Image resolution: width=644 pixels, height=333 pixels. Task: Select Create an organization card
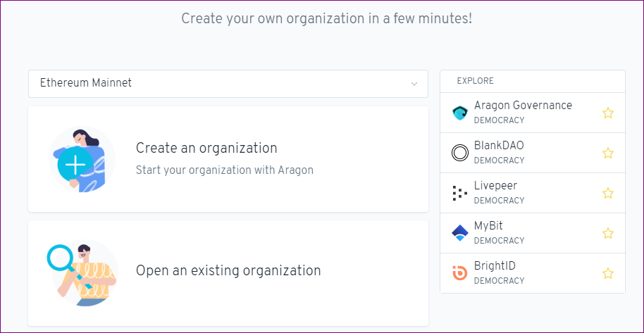tap(228, 159)
